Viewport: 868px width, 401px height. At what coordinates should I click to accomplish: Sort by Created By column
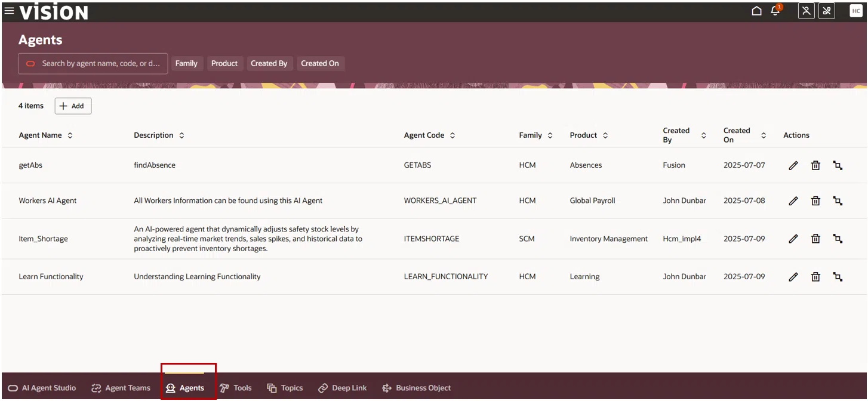point(703,135)
